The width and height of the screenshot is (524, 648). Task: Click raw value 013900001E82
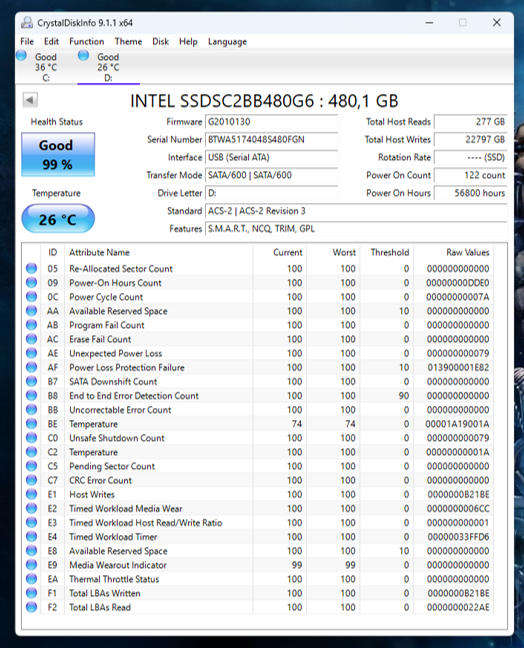point(457,367)
